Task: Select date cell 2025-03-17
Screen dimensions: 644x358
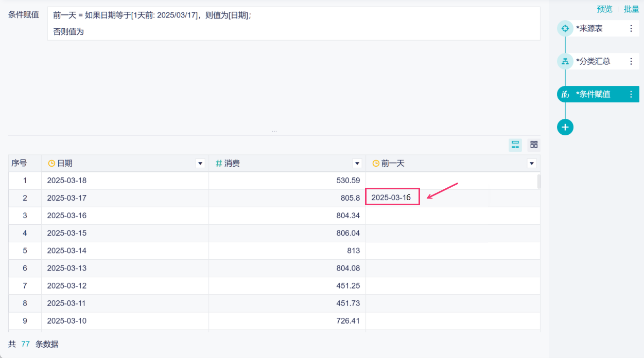Action: (x=67, y=198)
